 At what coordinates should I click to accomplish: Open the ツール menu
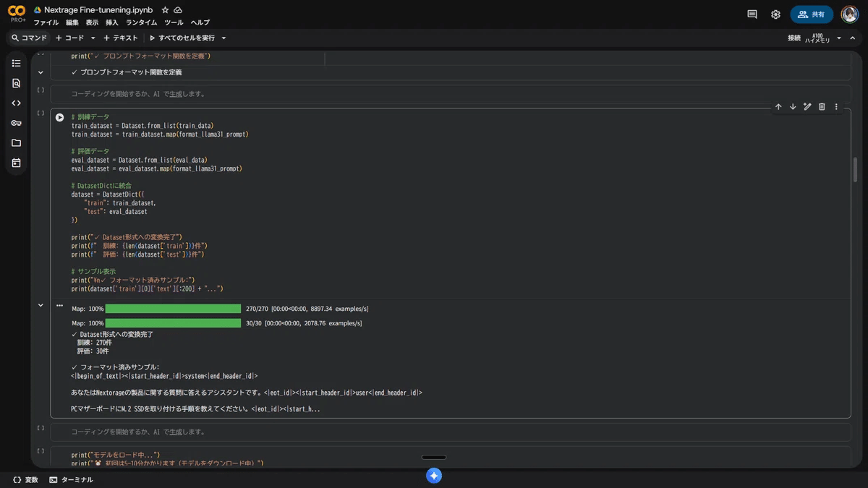174,22
